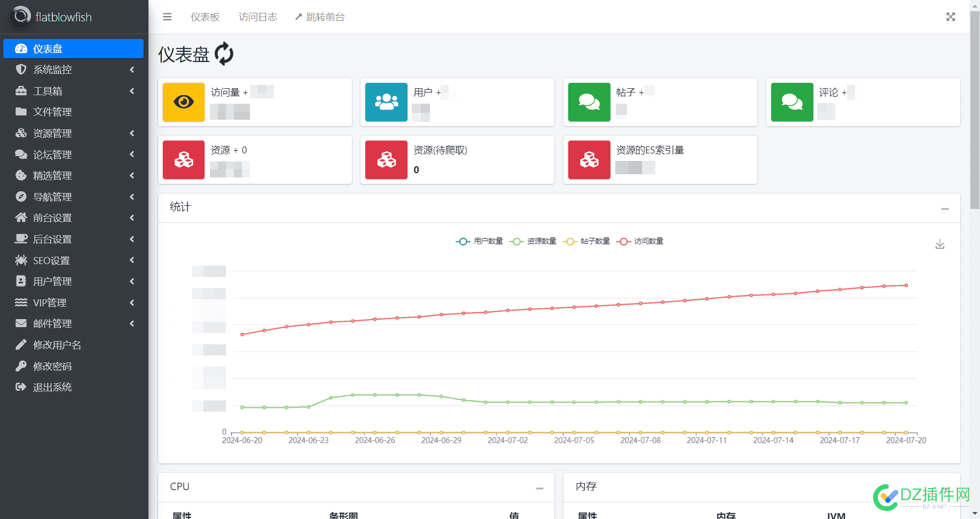Expand the 工具箱 submenu arrow
This screenshot has height=519, width=980.
coord(132,91)
